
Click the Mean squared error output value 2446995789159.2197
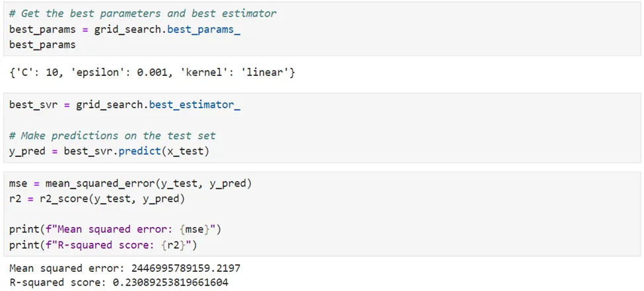coord(186,269)
